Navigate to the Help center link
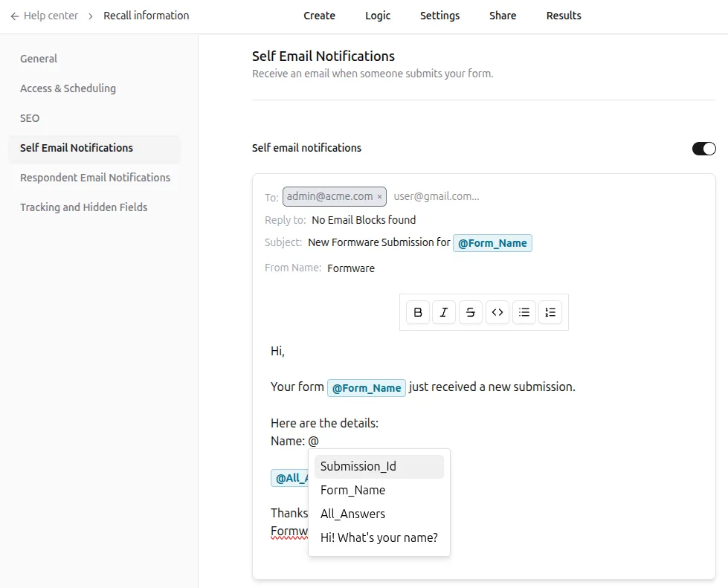 (52, 15)
